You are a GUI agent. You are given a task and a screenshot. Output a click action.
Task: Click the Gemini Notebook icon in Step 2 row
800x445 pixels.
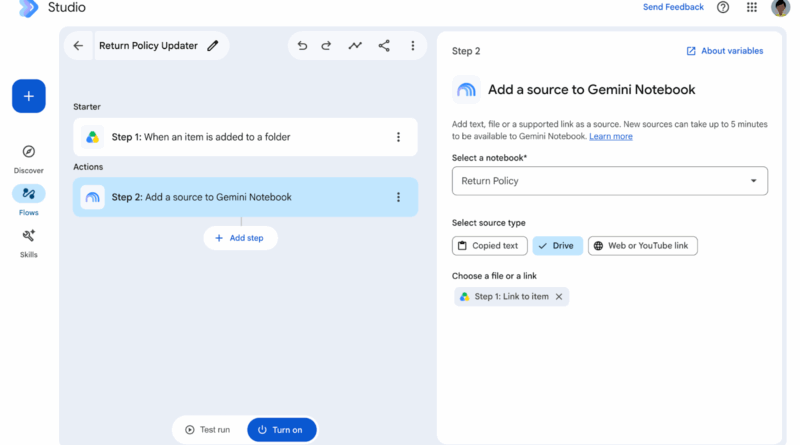92,197
